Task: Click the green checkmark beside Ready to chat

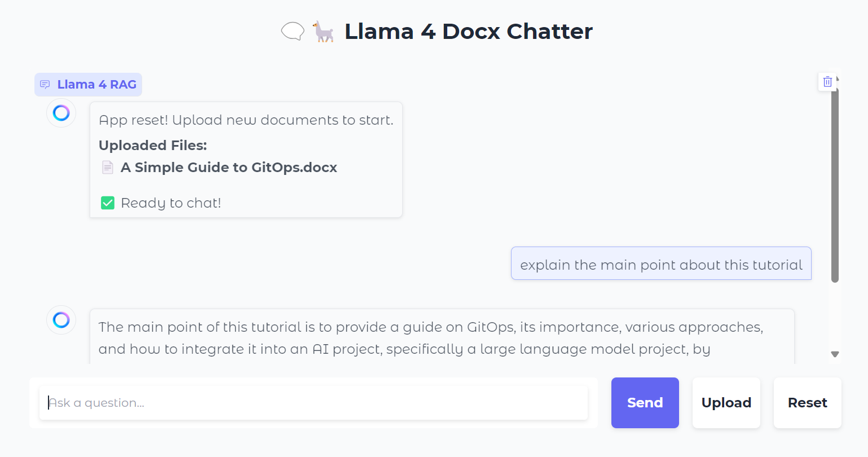Action: point(108,203)
